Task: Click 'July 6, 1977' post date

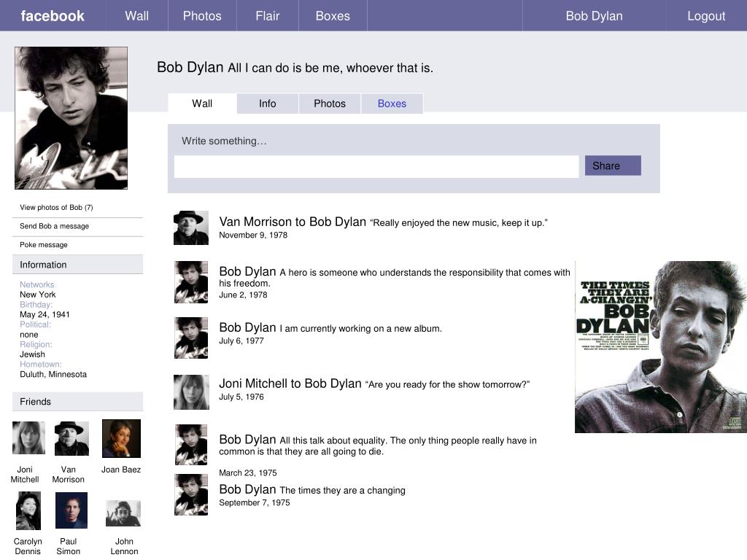Action: click(241, 341)
